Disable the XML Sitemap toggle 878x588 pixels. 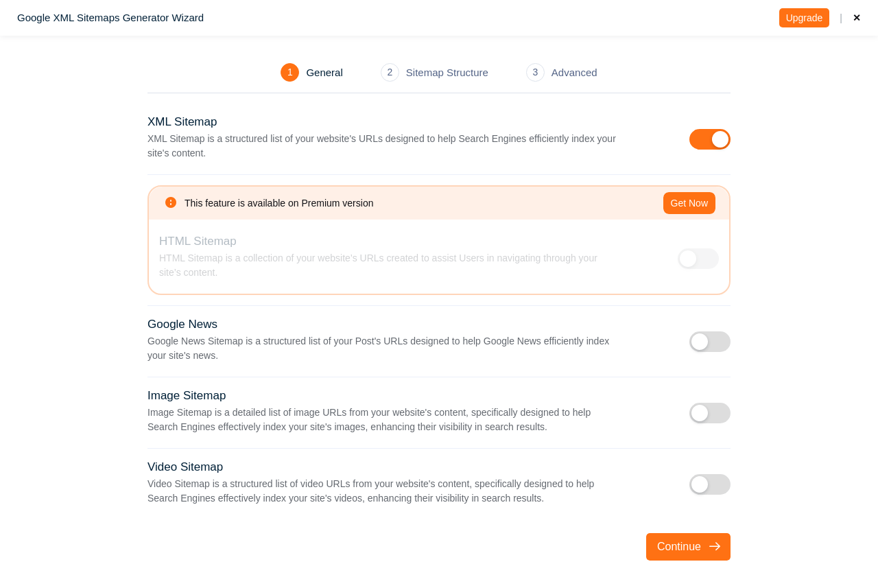[x=709, y=139]
